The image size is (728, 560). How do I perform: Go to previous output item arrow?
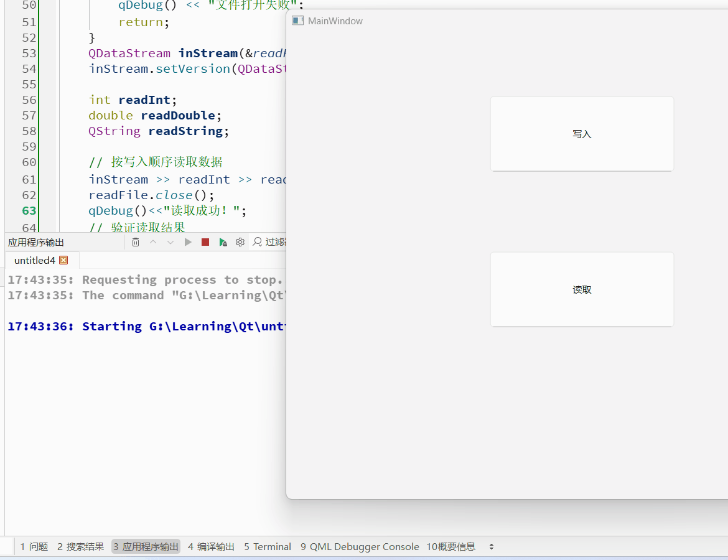coord(152,242)
